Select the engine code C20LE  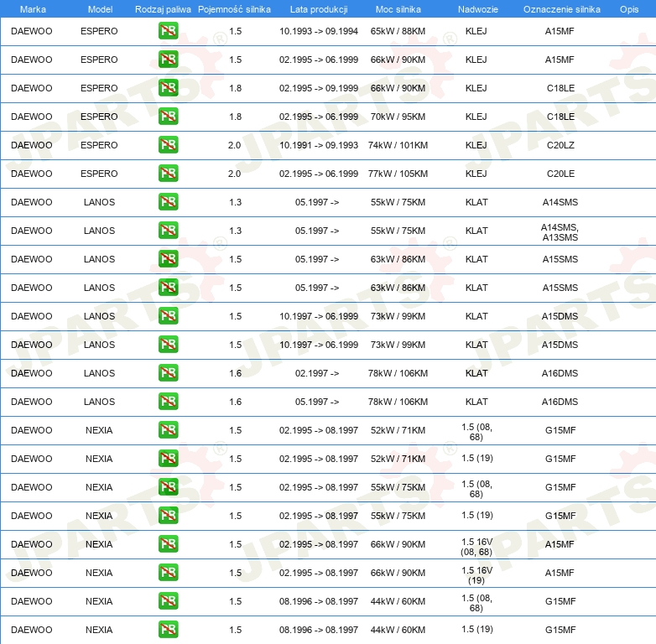pyautogui.click(x=560, y=174)
